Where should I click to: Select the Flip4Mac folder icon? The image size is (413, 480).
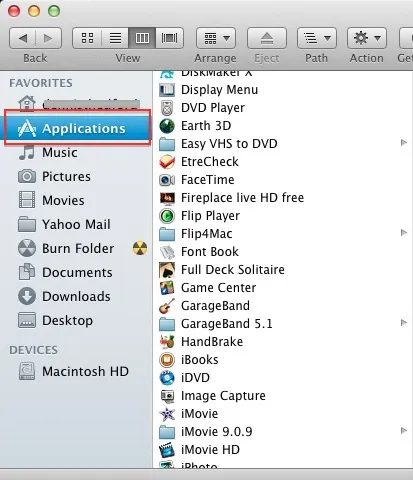[167, 234]
